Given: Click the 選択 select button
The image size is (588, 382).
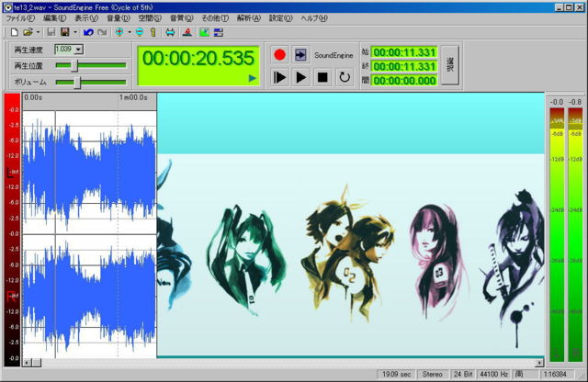Looking at the screenshot, I should pyautogui.click(x=450, y=65).
